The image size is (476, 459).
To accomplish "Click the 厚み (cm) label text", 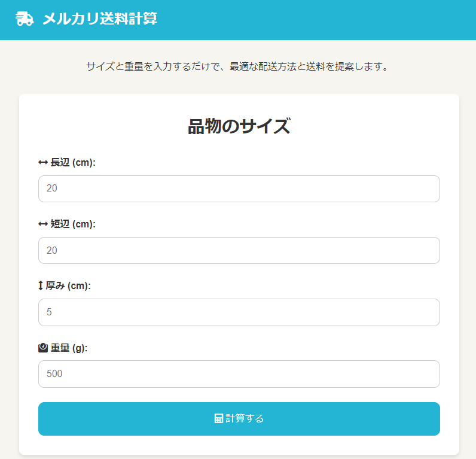I will 68,285.
